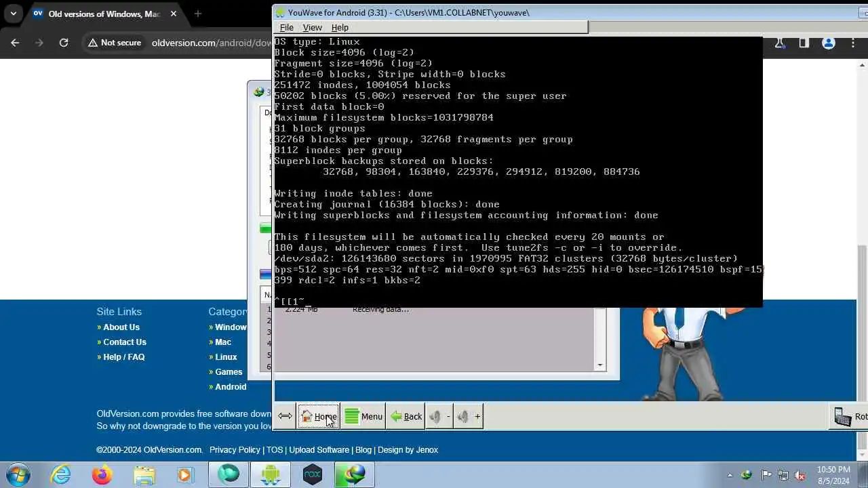
Task: Open Windows Explorer from the taskbar
Action: coord(144,474)
